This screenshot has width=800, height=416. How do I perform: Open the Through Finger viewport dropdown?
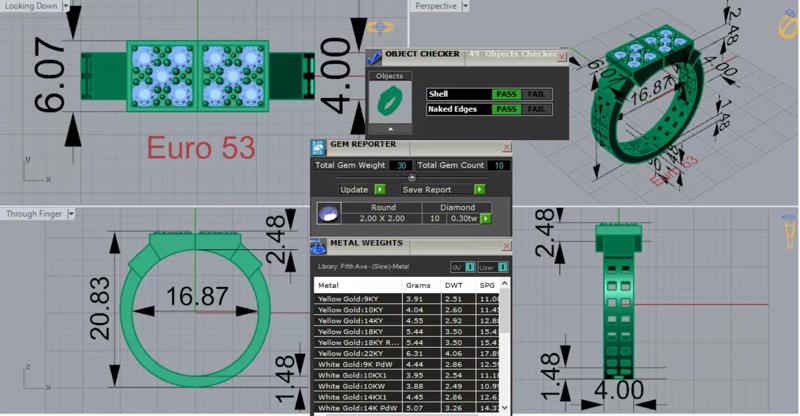(x=71, y=214)
